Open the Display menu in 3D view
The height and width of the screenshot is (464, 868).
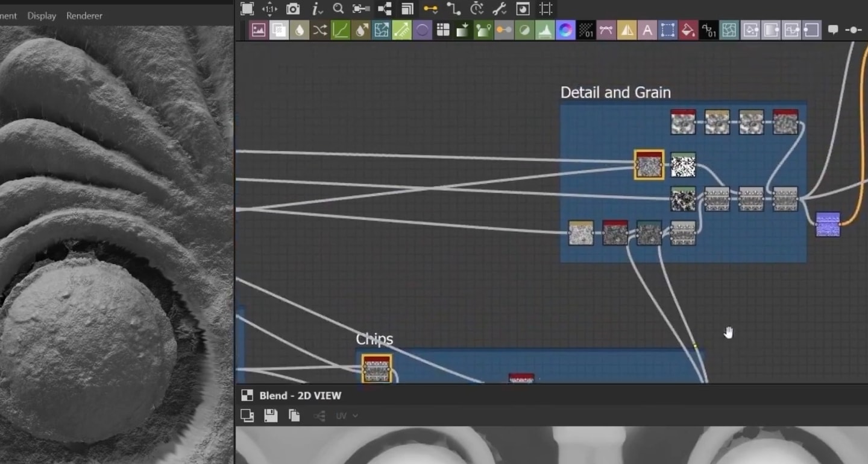[x=42, y=16]
